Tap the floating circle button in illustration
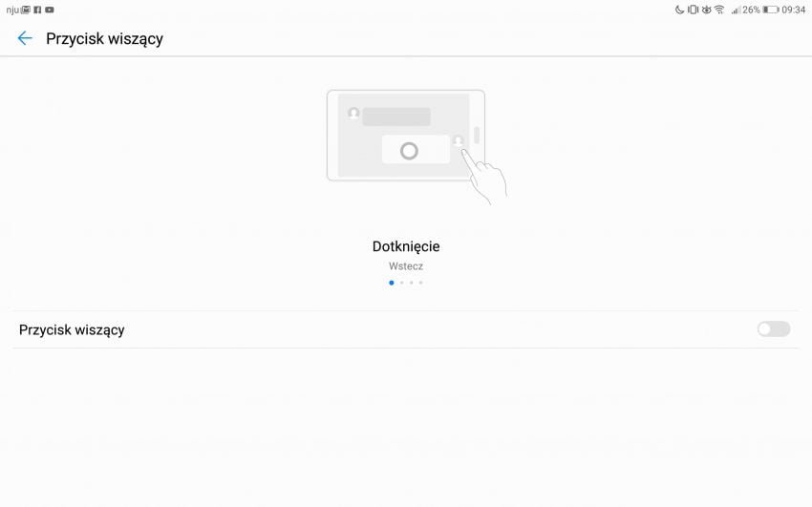This screenshot has height=507, width=812. click(409, 151)
